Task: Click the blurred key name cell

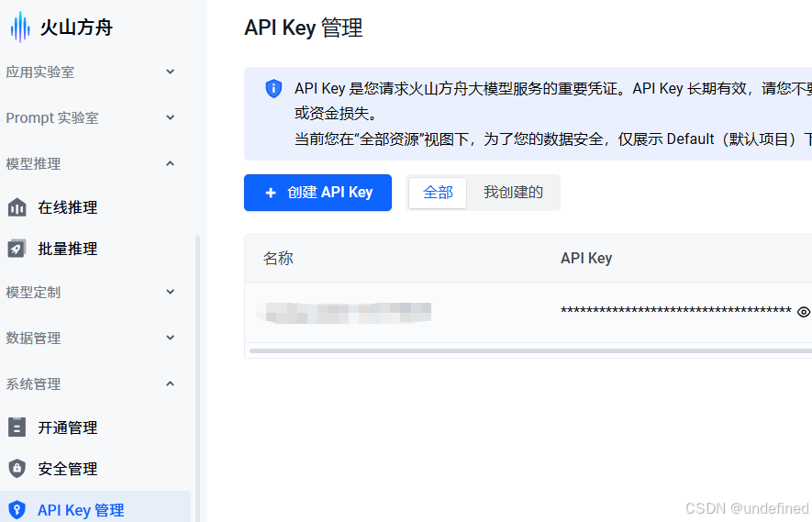Action: click(344, 313)
